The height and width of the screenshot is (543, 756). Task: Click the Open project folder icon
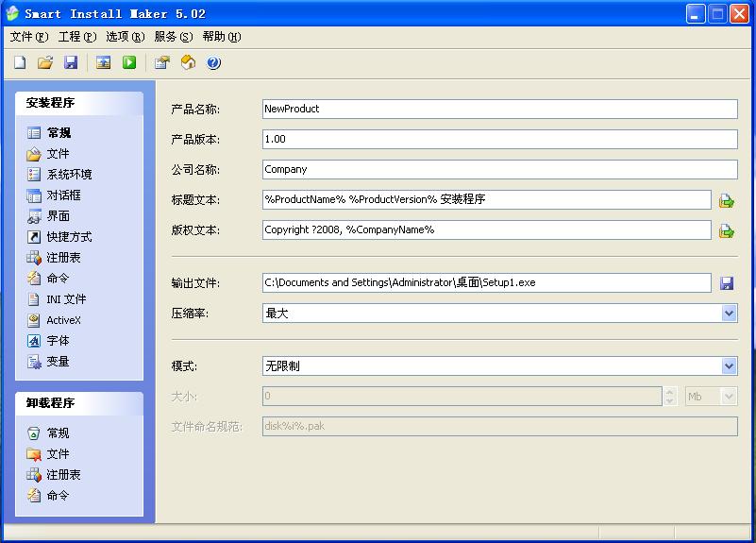click(45, 62)
